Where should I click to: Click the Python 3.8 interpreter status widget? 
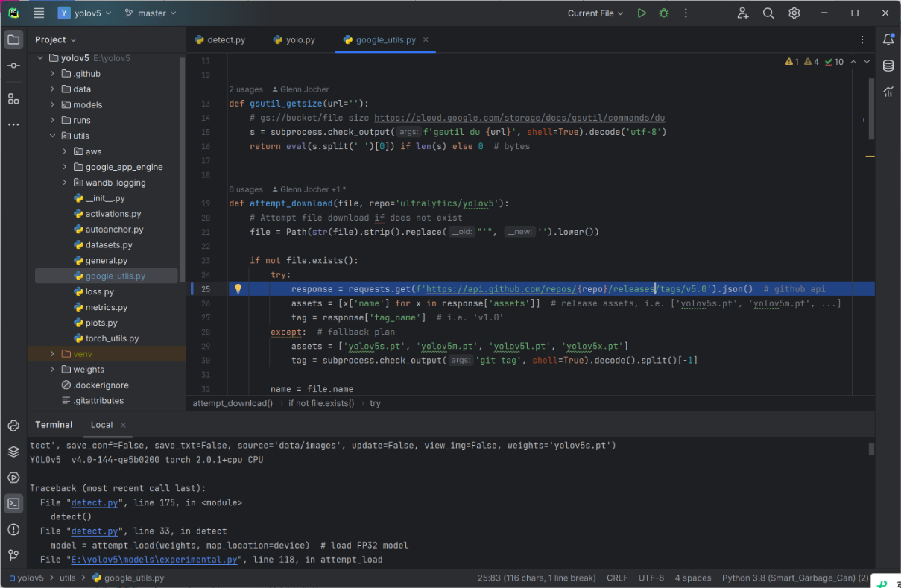click(x=794, y=578)
